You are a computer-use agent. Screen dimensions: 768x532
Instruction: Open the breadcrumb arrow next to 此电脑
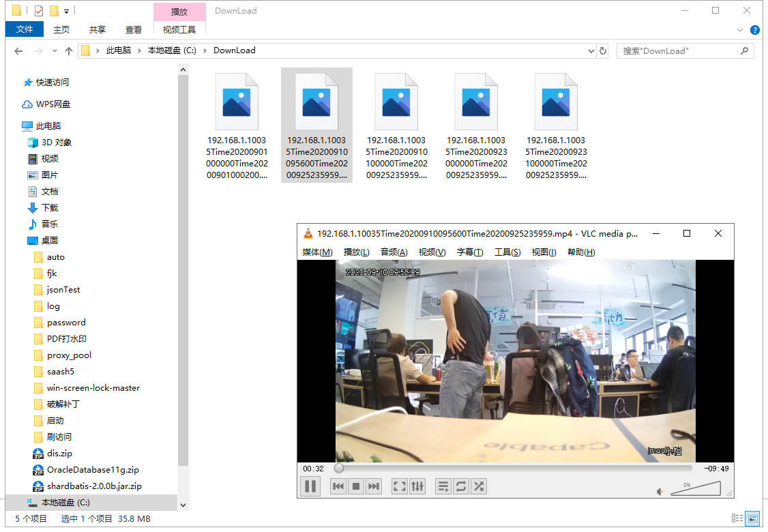139,50
